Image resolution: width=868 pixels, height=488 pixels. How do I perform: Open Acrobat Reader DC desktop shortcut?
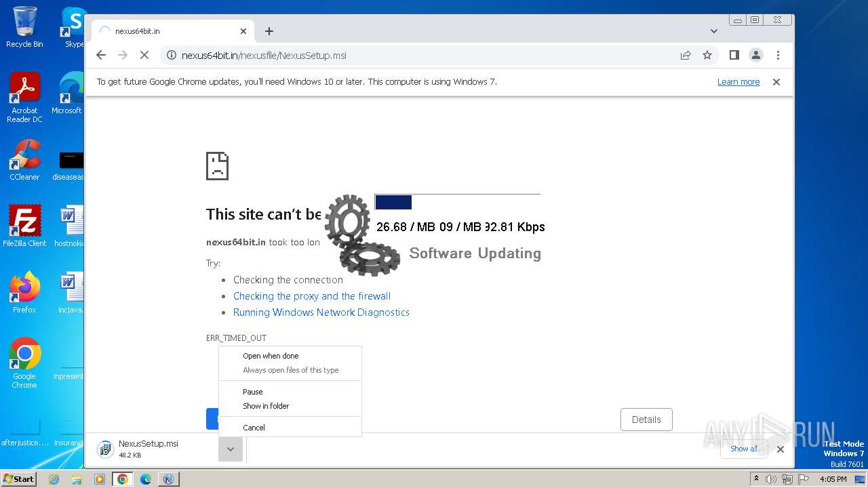click(24, 98)
